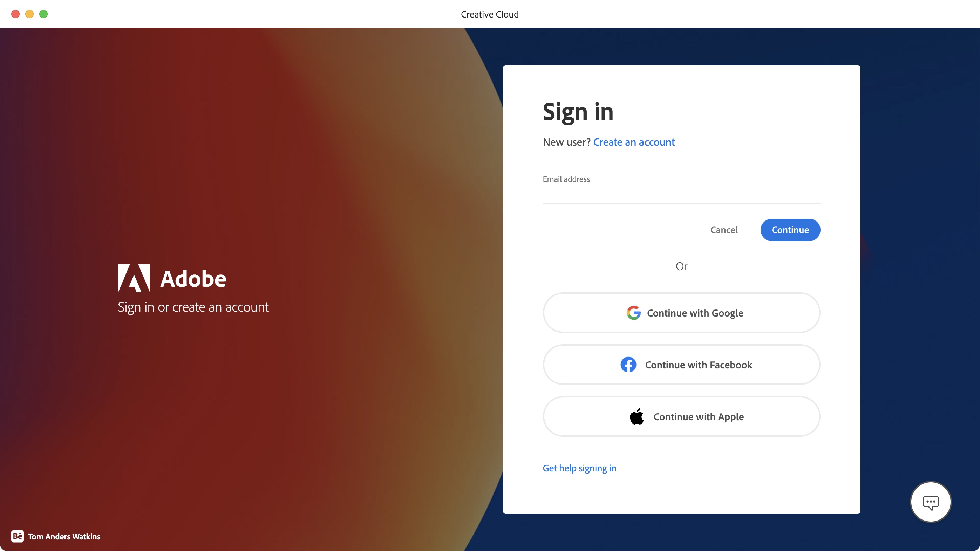The image size is (980, 551).
Task: Click Continue with Facebook button
Action: [682, 365]
